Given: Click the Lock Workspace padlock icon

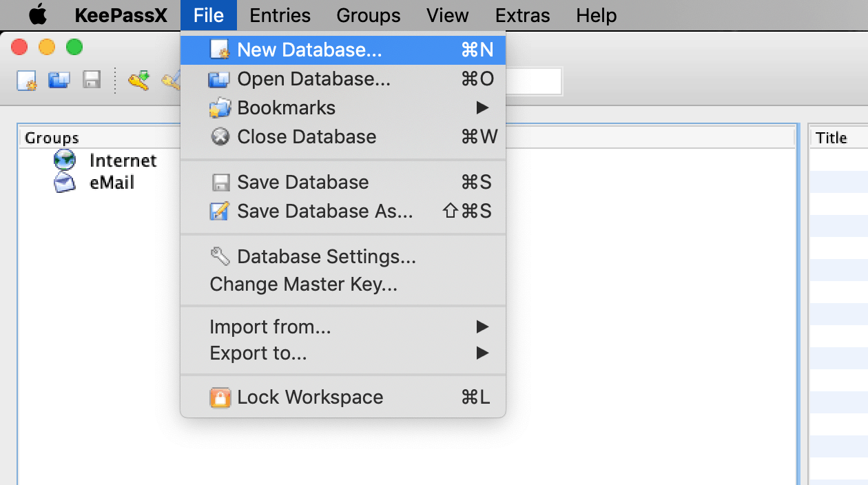Looking at the screenshot, I should pyautogui.click(x=220, y=398).
